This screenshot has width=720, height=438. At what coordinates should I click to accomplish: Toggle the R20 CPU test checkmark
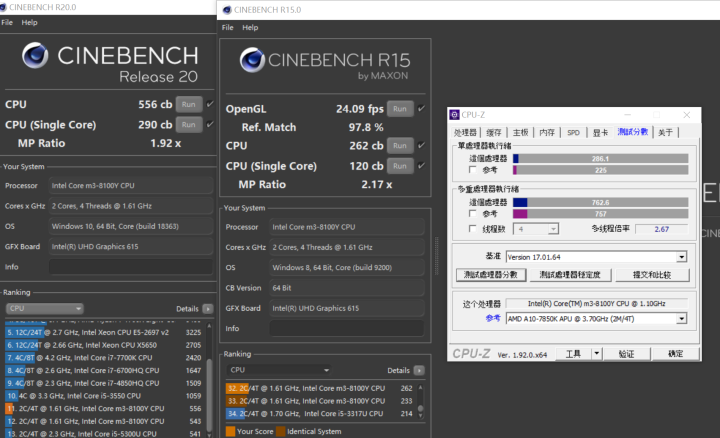click(x=210, y=104)
